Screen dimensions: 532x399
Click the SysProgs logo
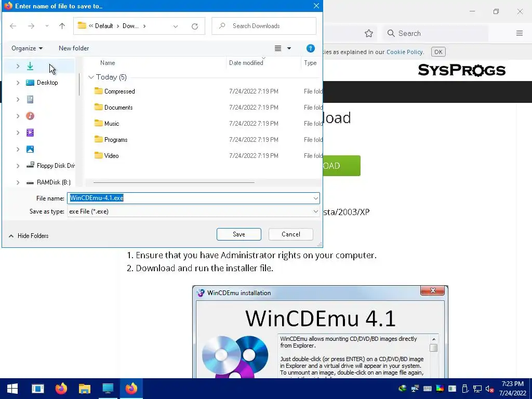[462, 70]
